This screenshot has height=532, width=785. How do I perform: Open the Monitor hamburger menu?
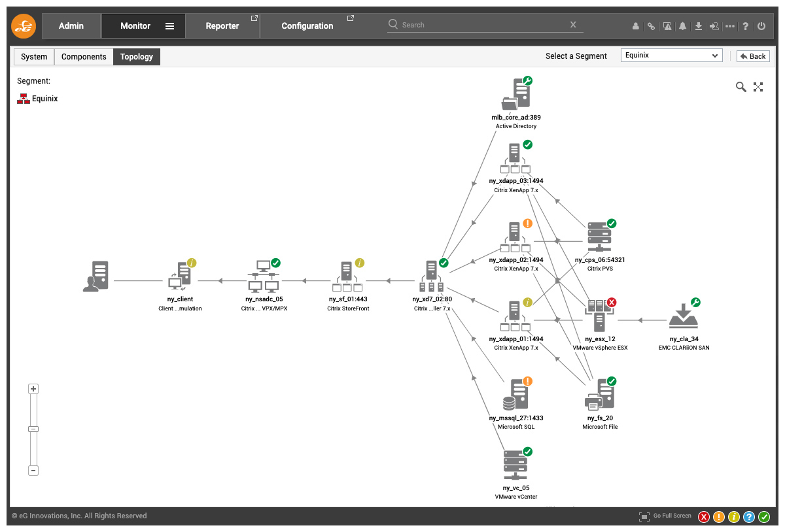[169, 26]
